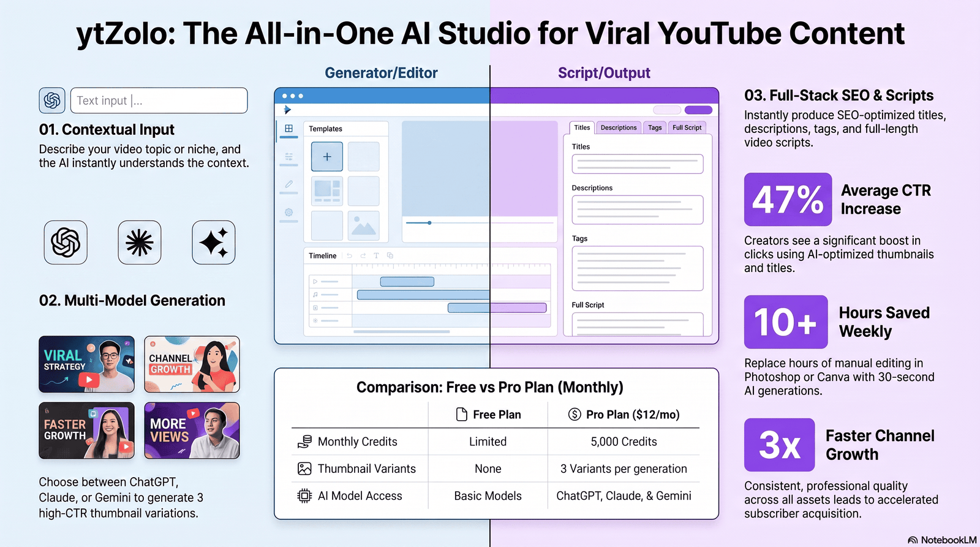Click the Pro Plan dollar icon

tap(575, 415)
